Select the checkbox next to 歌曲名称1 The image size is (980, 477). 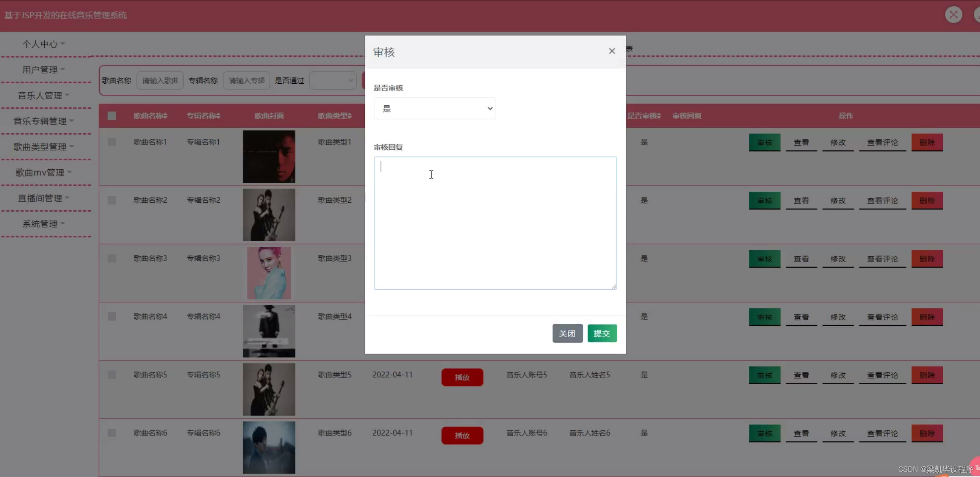112,142
